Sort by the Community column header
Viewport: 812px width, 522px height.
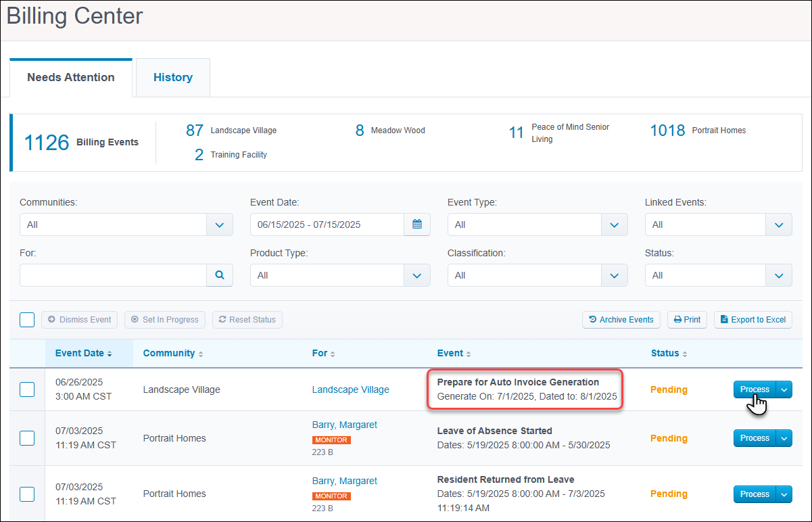pos(173,354)
